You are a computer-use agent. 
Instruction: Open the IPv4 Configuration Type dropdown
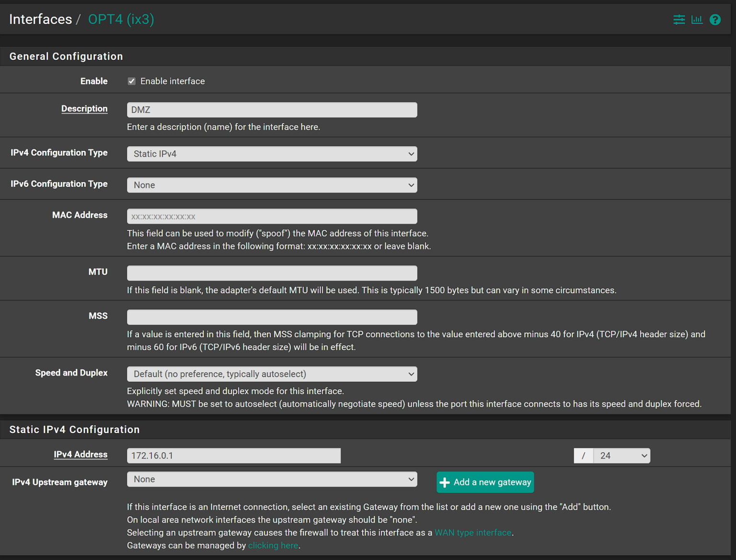click(272, 154)
